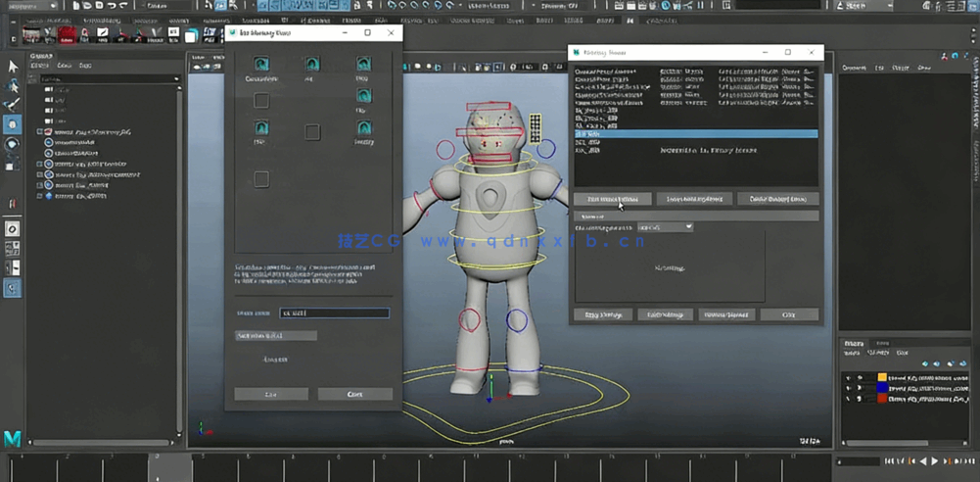The image size is (980, 482).
Task: Tick the center empty checkbox in dialog
Action: [x=312, y=131]
